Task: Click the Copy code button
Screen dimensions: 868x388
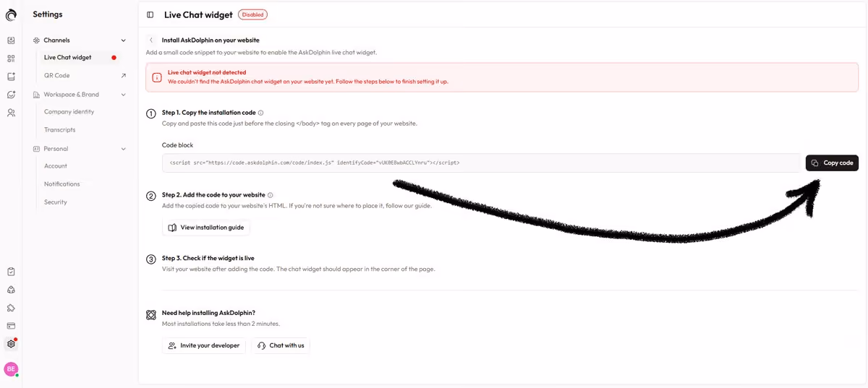Action: (832, 163)
